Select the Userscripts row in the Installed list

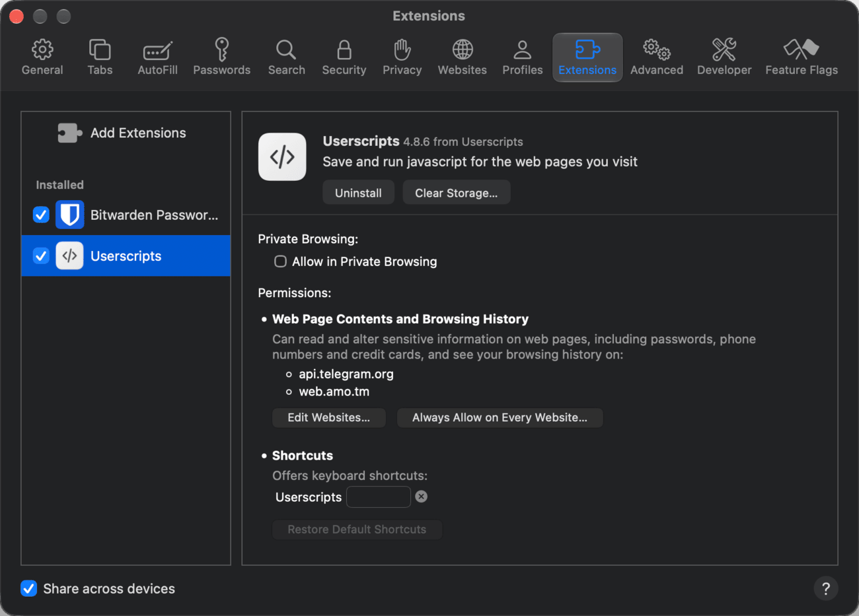(x=126, y=256)
